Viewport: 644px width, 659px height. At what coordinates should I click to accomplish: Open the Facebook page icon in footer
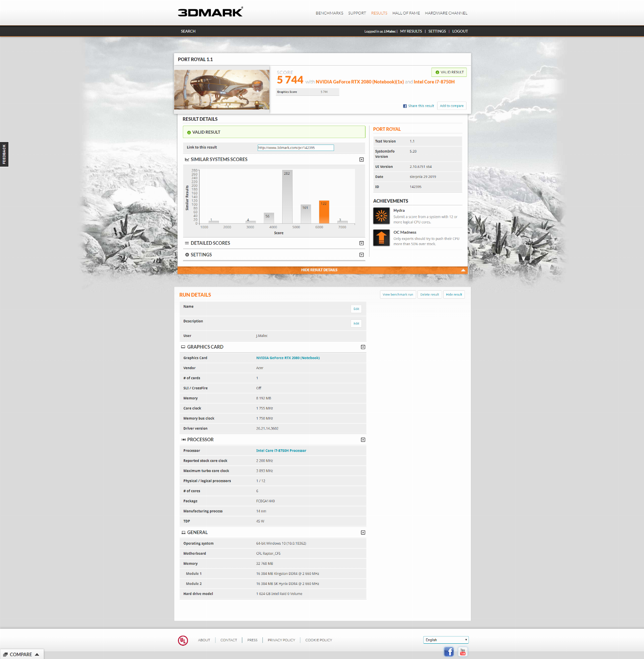449,651
